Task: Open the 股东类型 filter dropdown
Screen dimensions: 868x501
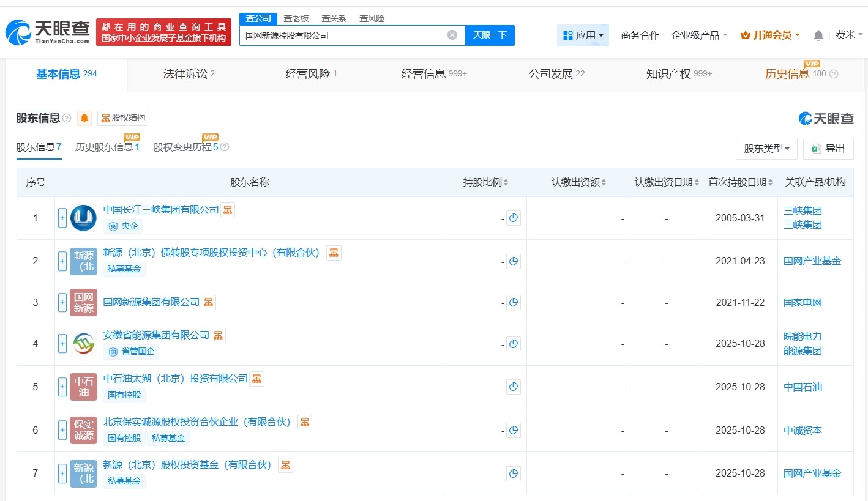Action: [766, 148]
